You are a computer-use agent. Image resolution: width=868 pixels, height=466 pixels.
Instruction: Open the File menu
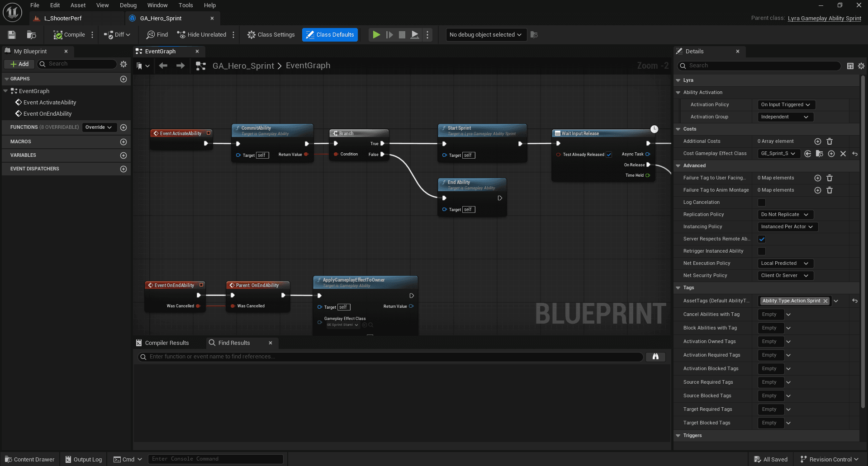coord(35,5)
